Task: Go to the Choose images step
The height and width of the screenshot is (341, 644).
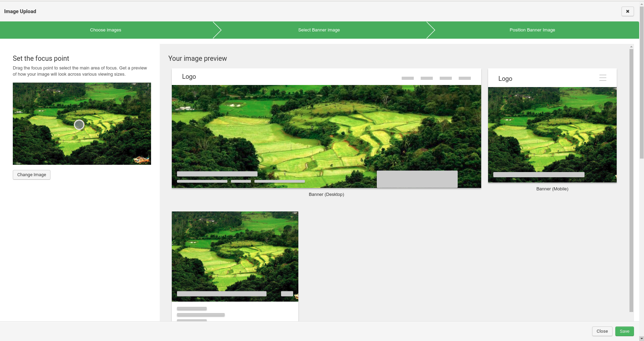Action: [x=105, y=30]
